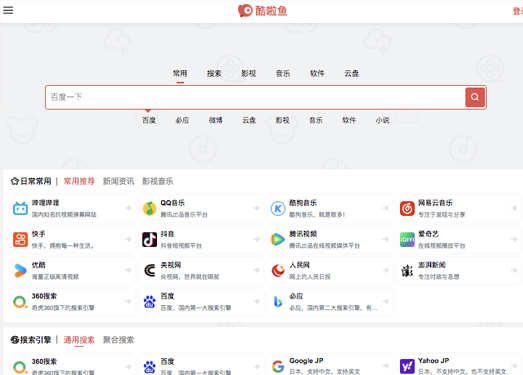Viewport: 523px width, 375px height.
Task: Click the arrow on the QQ音乐 card
Action: point(256,208)
